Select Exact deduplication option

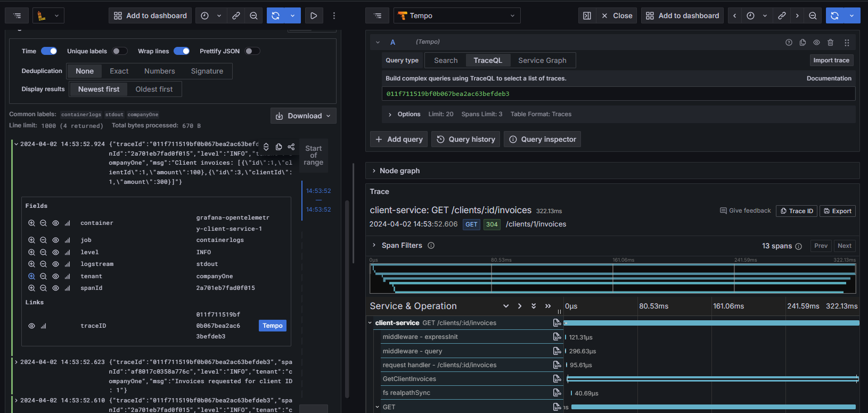tap(119, 71)
